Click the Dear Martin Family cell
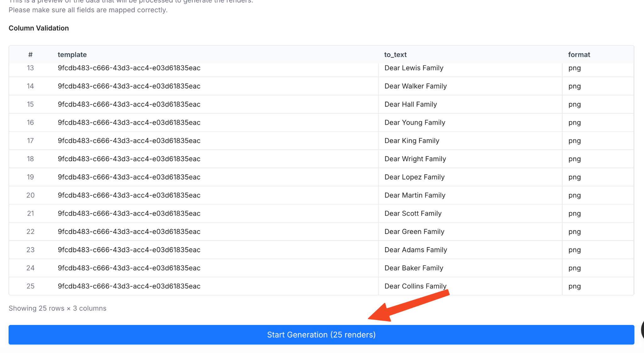644x353 pixels. (415, 195)
